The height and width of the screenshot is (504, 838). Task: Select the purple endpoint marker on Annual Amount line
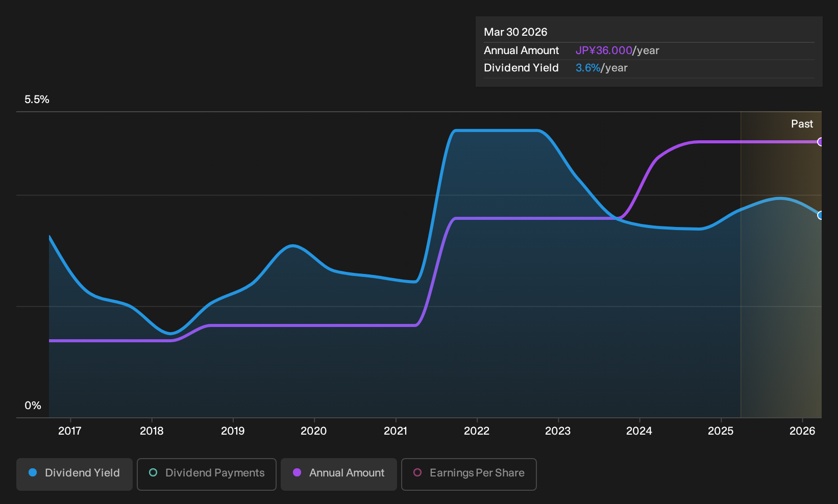pyautogui.click(x=821, y=142)
